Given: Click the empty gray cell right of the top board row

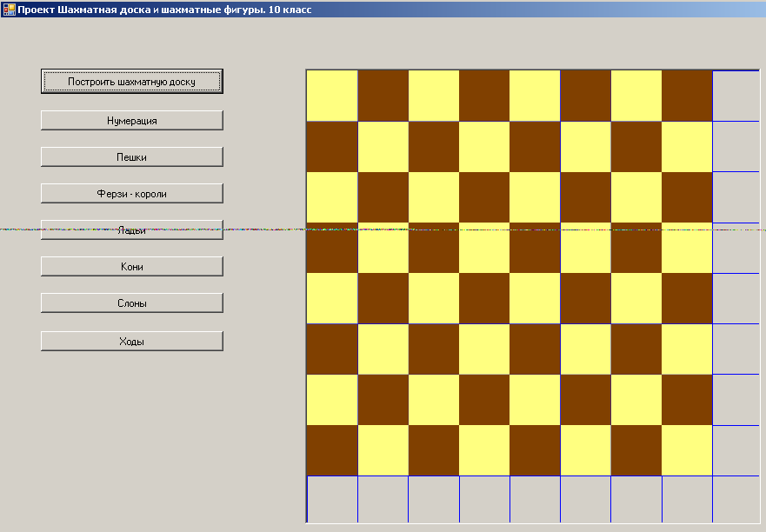Looking at the screenshot, I should tap(736, 96).
